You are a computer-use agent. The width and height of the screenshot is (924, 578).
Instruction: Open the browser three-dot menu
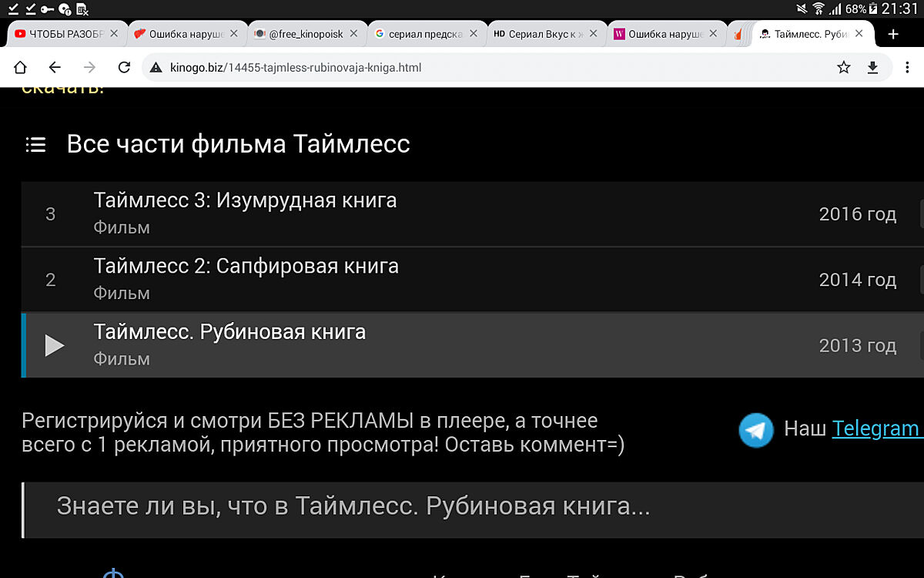(908, 68)
